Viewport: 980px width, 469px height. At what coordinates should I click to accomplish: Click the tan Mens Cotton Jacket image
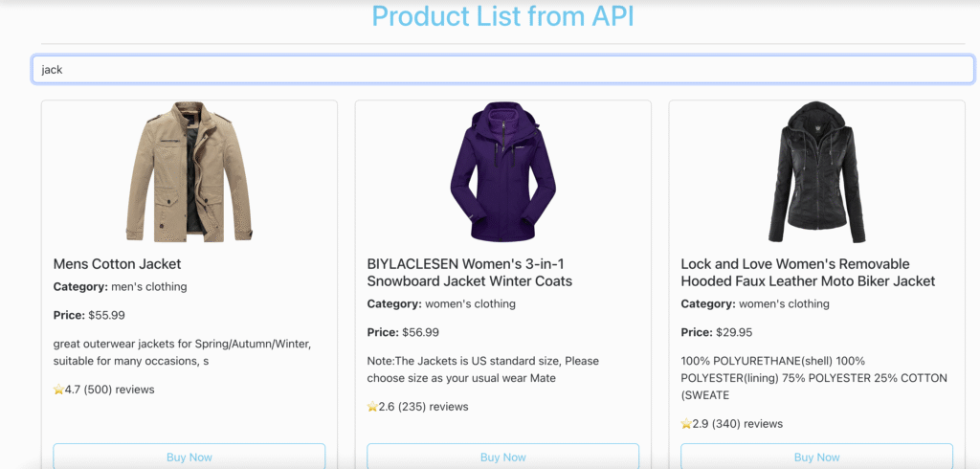click(x=189, y=172)
